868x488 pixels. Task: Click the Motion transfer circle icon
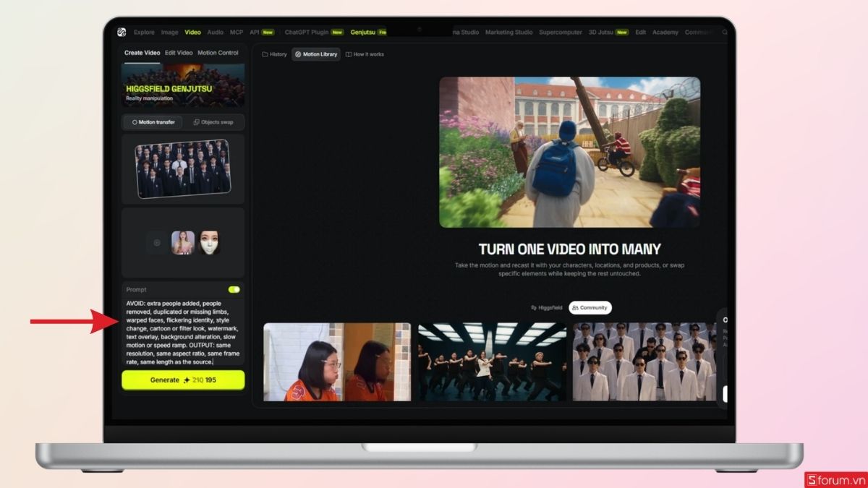click(x=135, y=122)
